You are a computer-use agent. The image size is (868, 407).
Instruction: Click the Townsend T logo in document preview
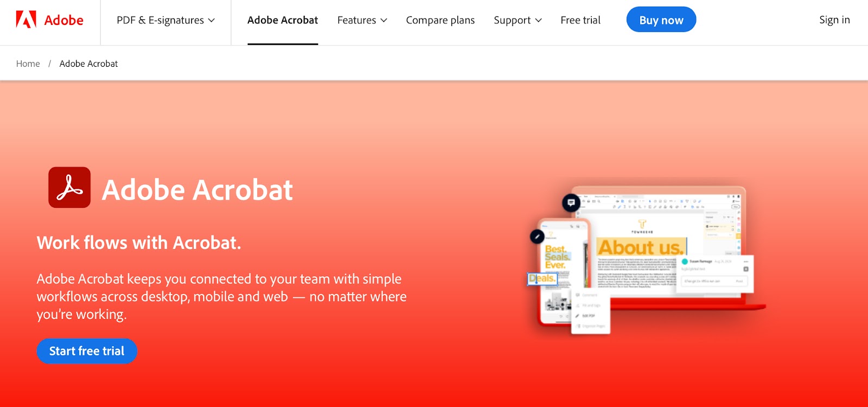[x=642, y=224]
